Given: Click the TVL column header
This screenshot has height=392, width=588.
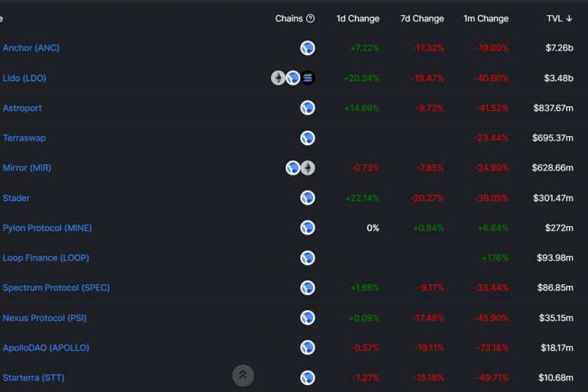Looking at the screenshot, I should click(x=560, y=18).
